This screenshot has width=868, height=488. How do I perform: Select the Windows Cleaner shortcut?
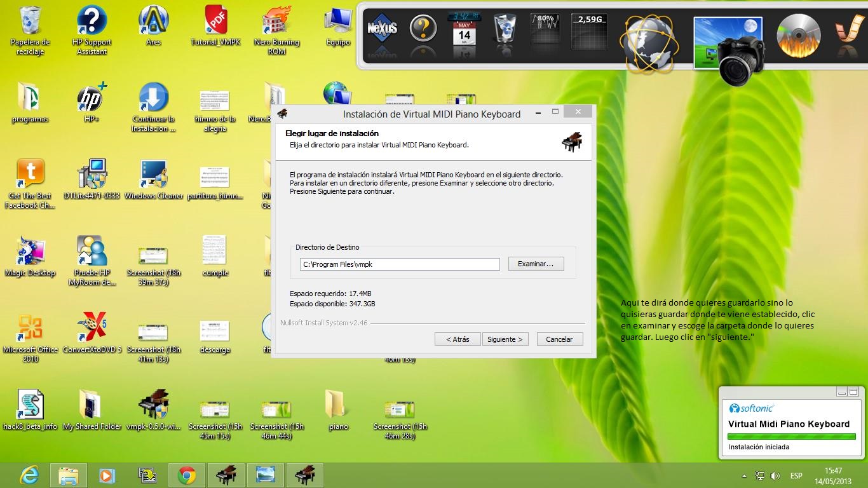click(x=153, y=180)
